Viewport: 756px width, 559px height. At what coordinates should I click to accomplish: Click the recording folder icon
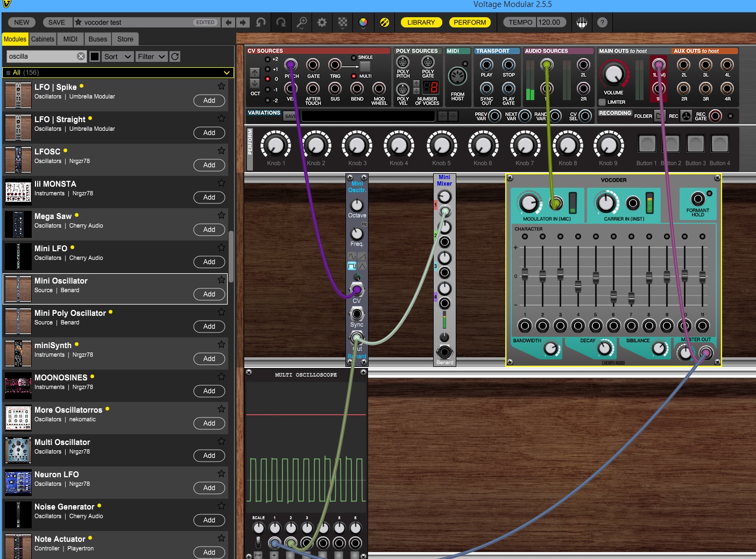659,116
